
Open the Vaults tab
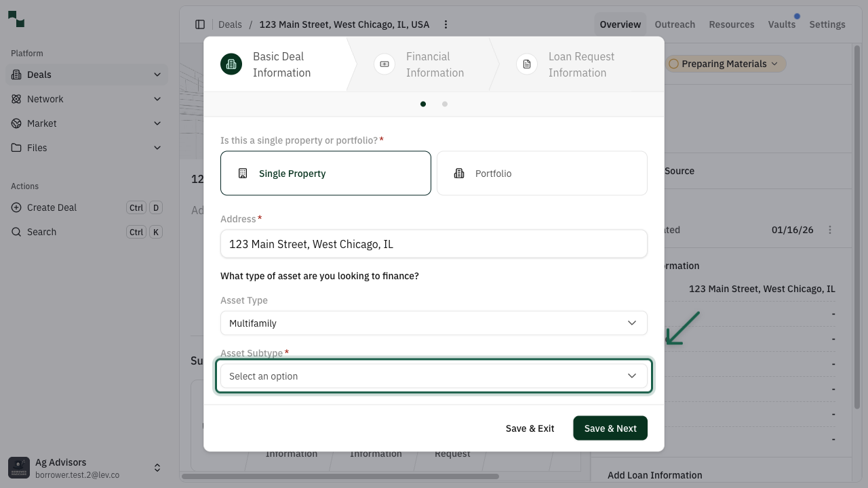pos(781,24)
